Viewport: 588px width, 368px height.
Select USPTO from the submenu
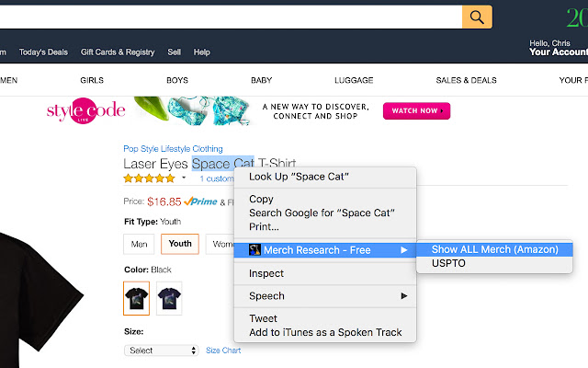pyautogui.click(x=447, y=264)
